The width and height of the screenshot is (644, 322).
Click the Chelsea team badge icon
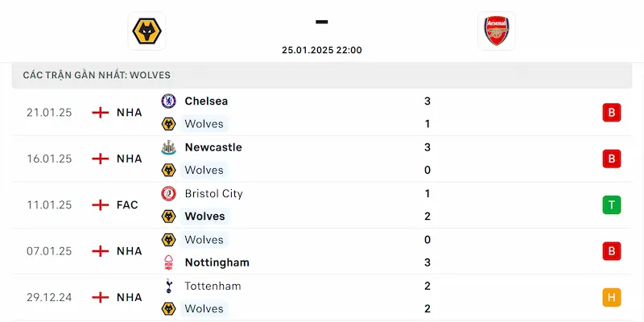(x=169, y=101)
